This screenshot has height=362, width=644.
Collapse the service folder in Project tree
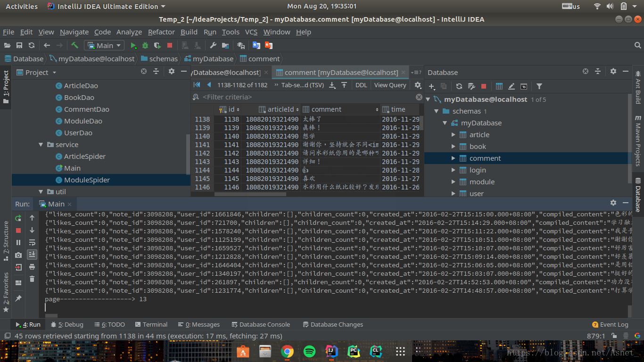click(x=41, y=145)
